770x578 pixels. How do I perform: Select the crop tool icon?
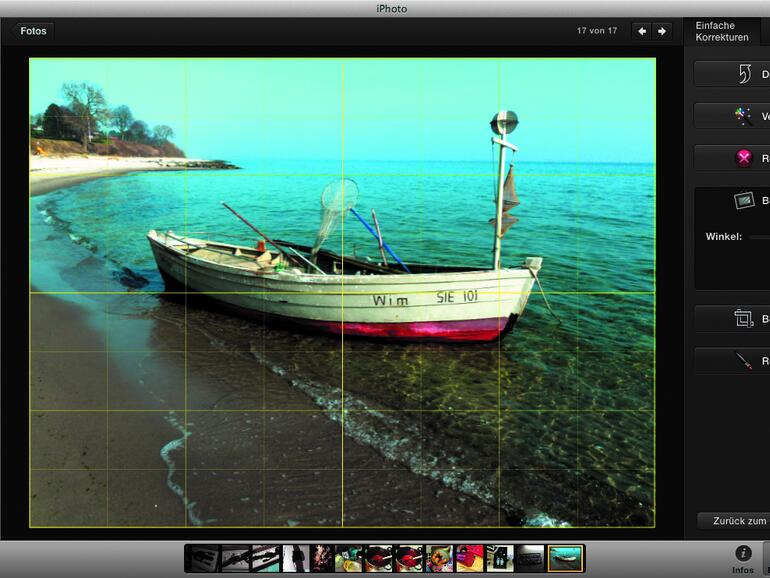(743, 319)
